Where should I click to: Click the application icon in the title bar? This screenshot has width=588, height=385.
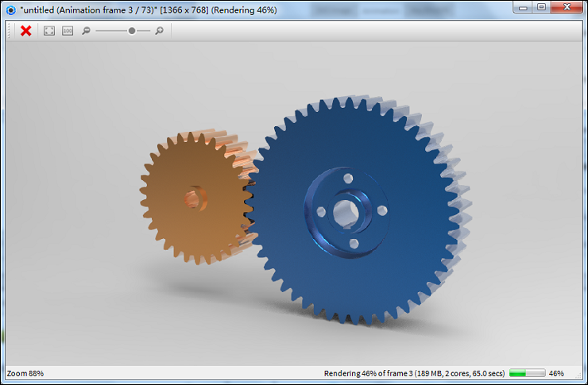pyautogui.click(x=11, y=10)
